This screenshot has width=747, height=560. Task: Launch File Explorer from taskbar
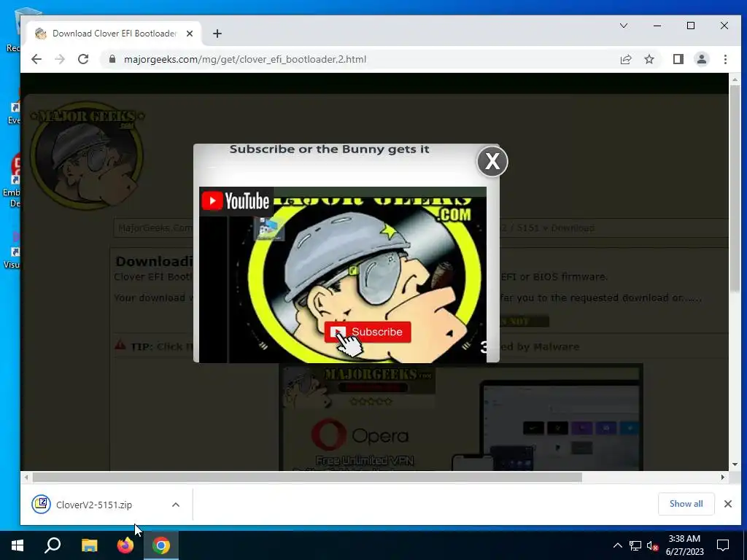tap(89, 545)
